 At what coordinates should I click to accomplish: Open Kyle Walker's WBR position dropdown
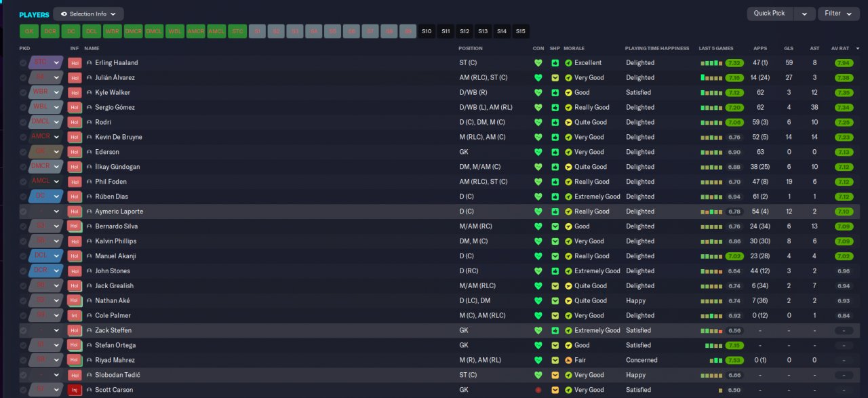57,92
